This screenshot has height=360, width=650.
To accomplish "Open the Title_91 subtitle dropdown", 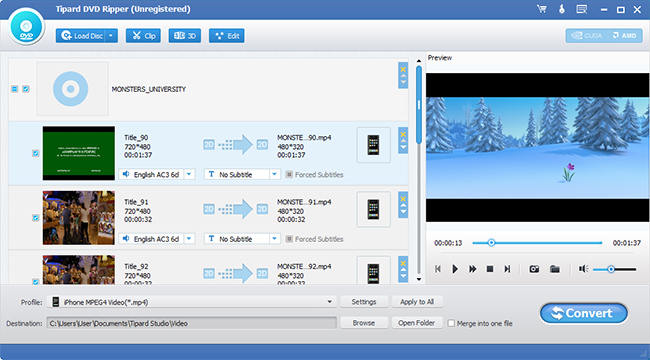I will click(x=274, y=239).
